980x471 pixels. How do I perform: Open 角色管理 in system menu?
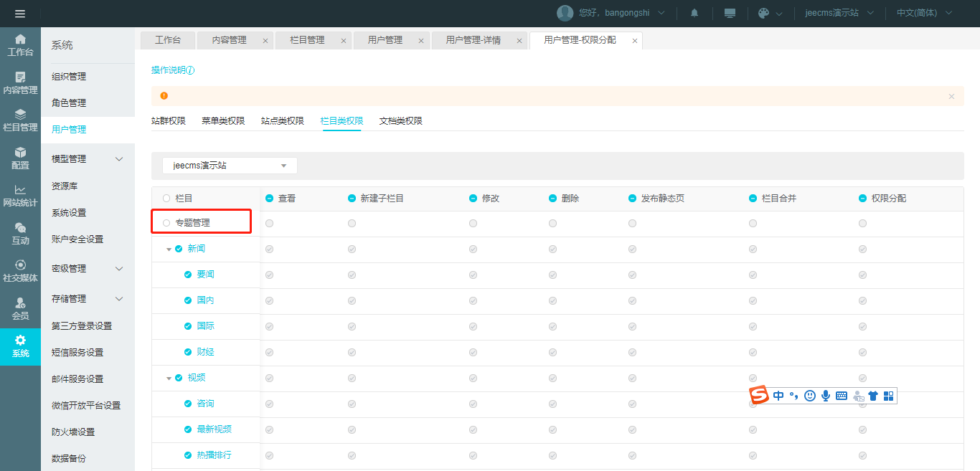pos(69,103)
